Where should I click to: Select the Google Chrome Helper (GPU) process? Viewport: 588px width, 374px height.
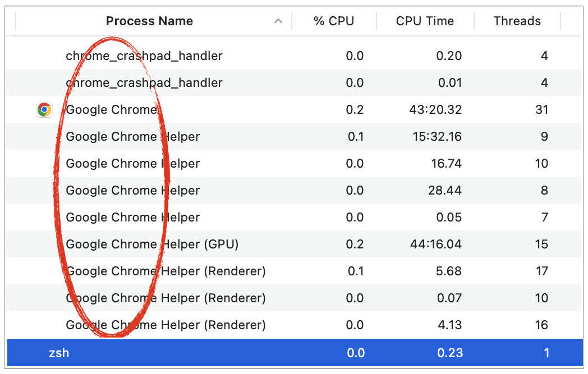coord(152,244)
